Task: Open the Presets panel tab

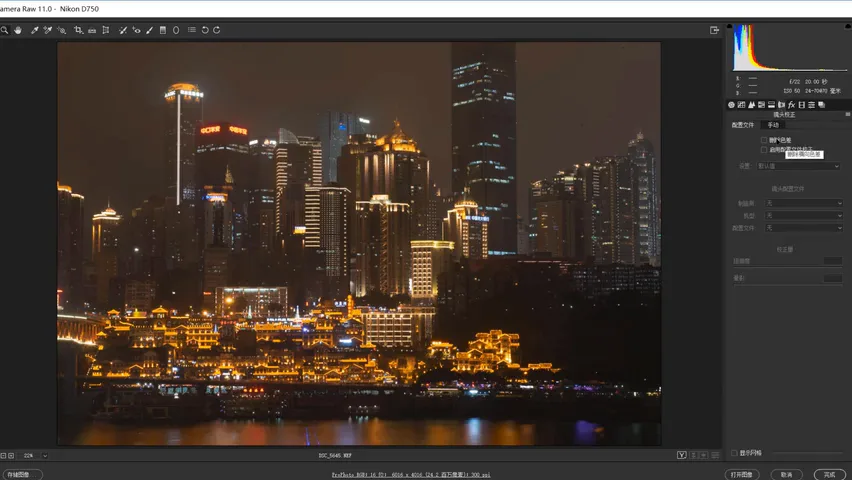Action: pyautogui.click(x=811, y=105)
